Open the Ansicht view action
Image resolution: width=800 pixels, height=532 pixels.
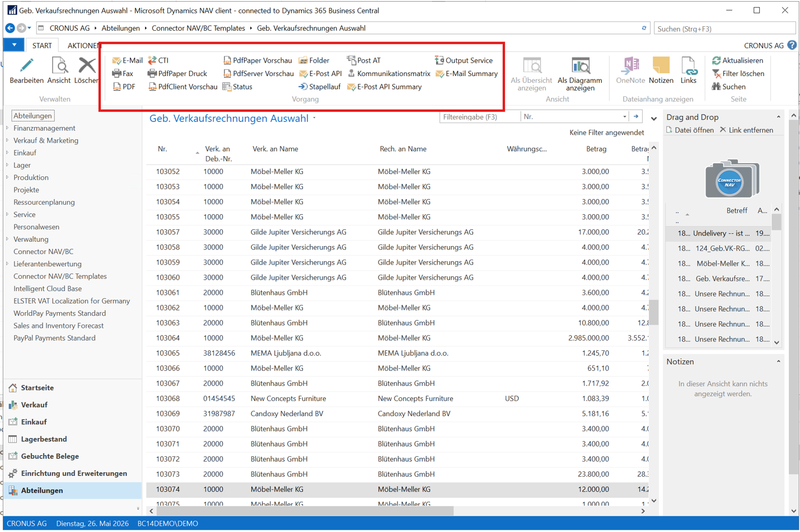tap(59, 71)
